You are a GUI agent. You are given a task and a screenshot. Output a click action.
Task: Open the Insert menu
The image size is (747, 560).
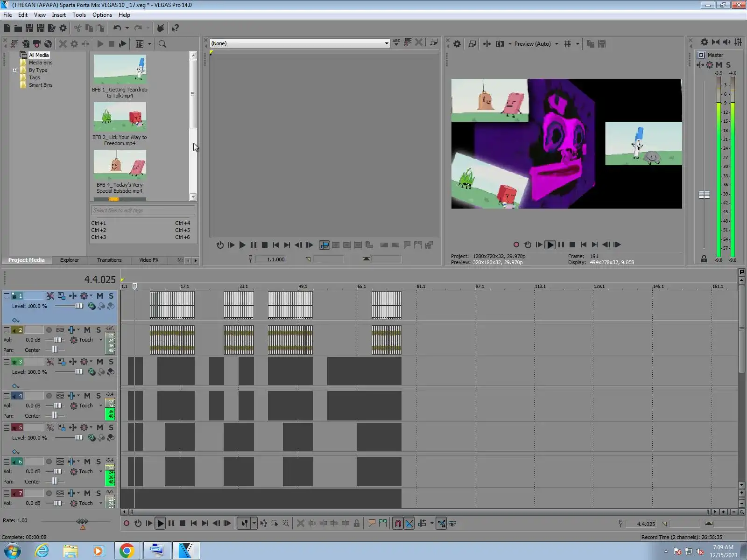click(59, 15)
